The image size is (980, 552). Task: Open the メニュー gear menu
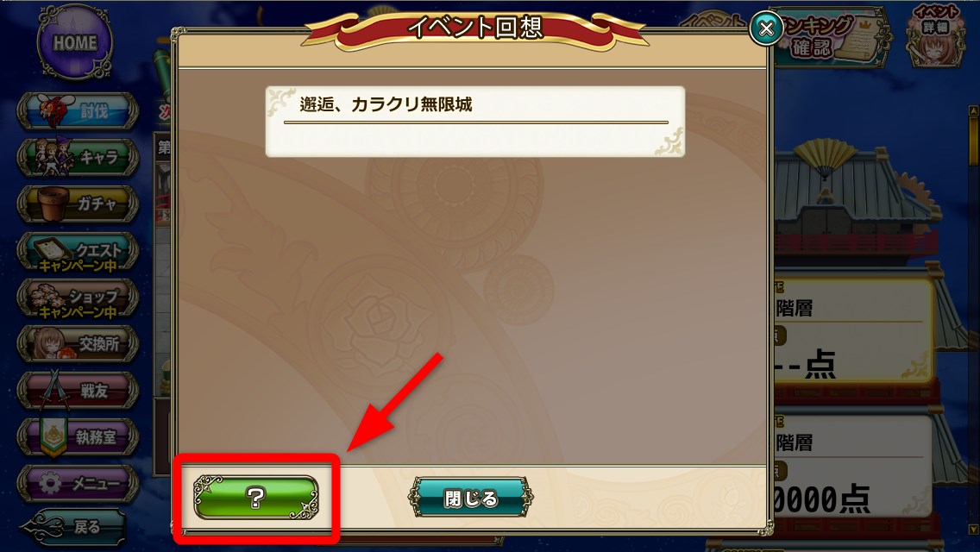[x=78, y=483]
